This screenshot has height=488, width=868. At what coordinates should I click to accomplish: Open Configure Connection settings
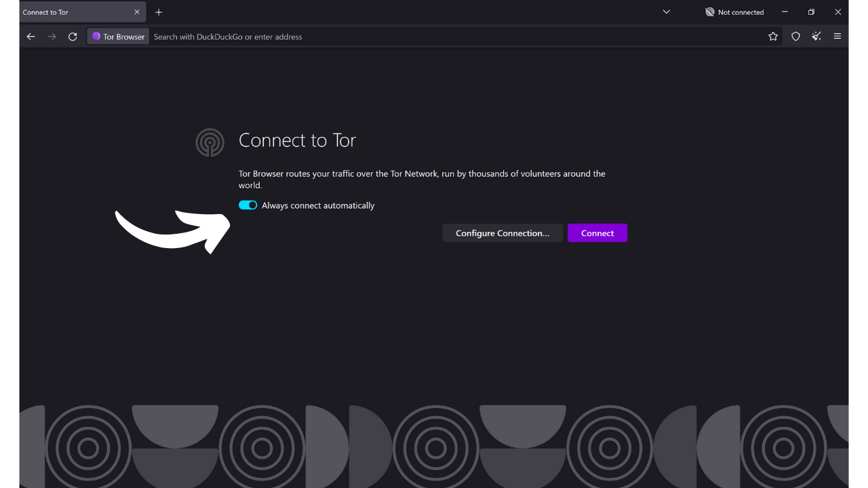point(502,232)
